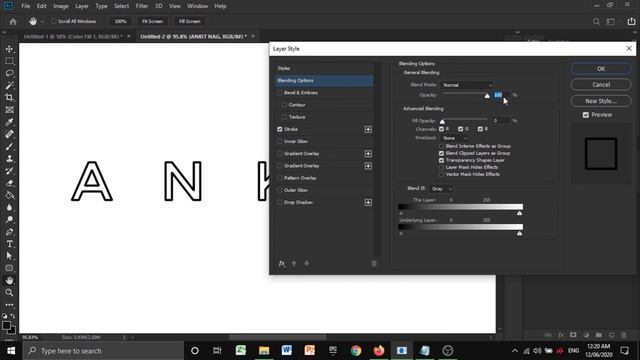The height and width of the screenshot is (360, 640).
Task: Move effect up with the up arrow
Action: 294,264
